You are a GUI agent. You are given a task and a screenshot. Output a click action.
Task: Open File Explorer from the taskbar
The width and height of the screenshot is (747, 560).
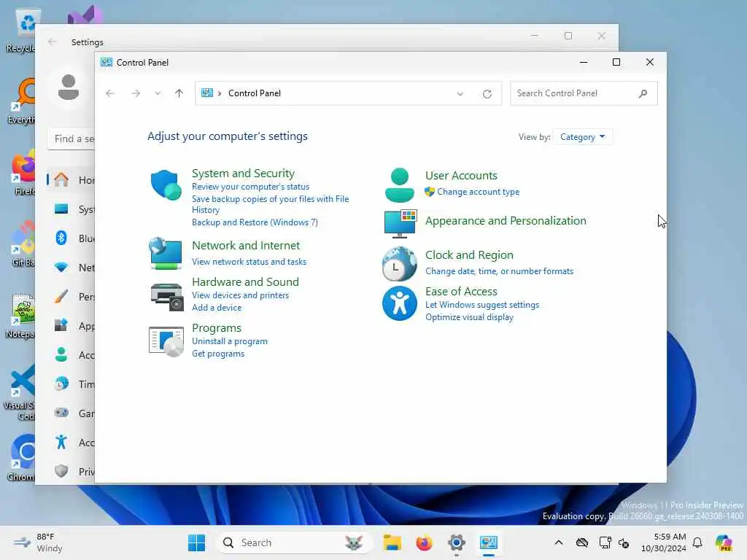(392, 542)
